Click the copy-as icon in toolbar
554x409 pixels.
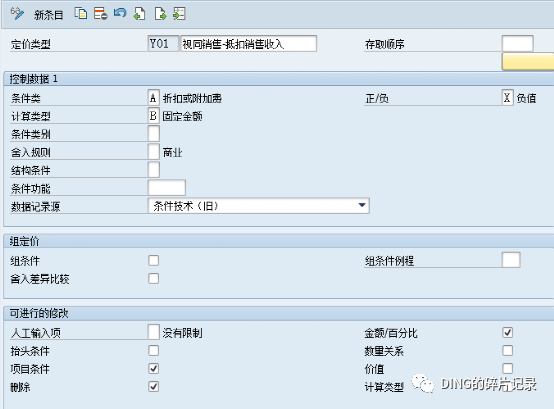click(x=81, y=14)
